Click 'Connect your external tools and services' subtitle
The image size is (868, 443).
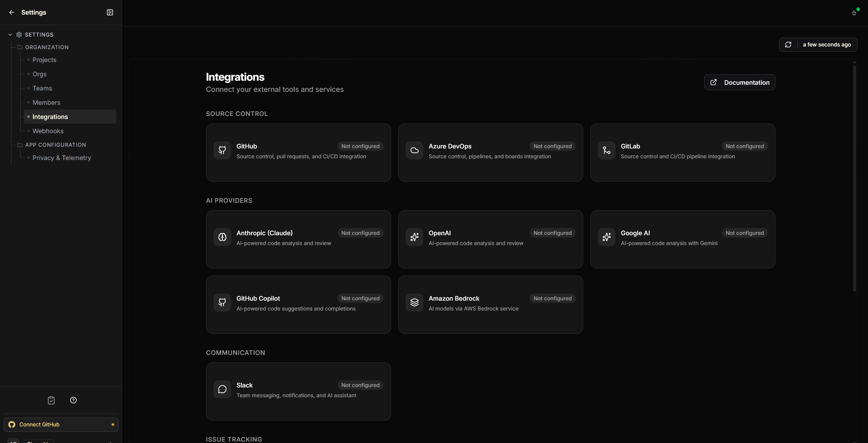click(275, 89)
